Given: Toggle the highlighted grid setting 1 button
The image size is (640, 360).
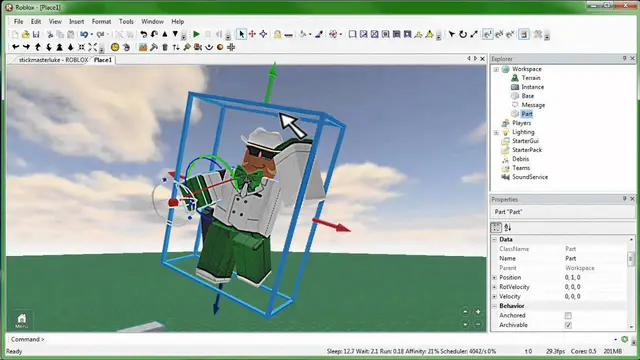Looking at the screenshot, I should (x=487, y=34).
